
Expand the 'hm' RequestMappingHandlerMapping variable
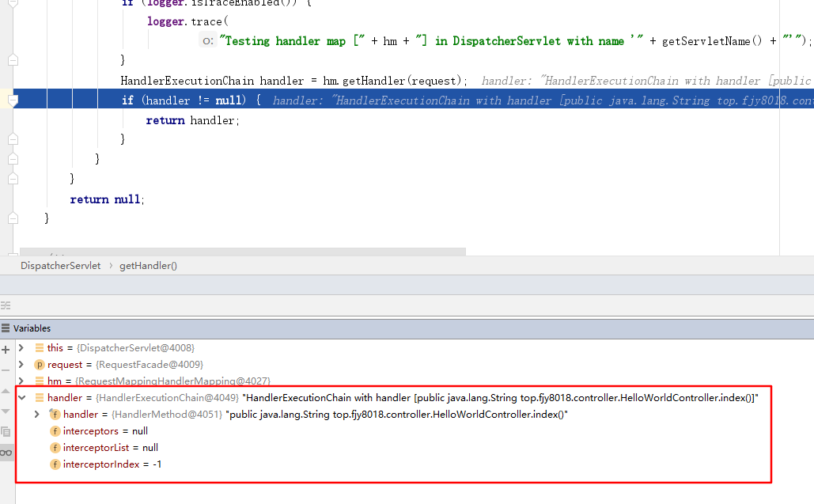[x=21, y=381]
